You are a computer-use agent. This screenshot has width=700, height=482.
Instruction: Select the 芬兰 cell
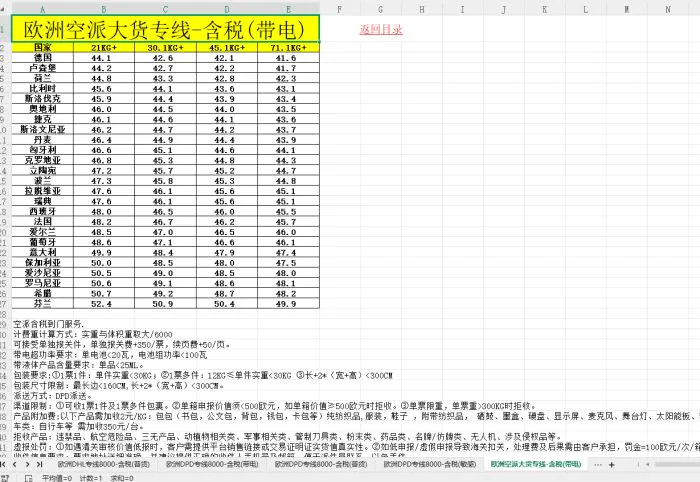[x=42, y=304]
